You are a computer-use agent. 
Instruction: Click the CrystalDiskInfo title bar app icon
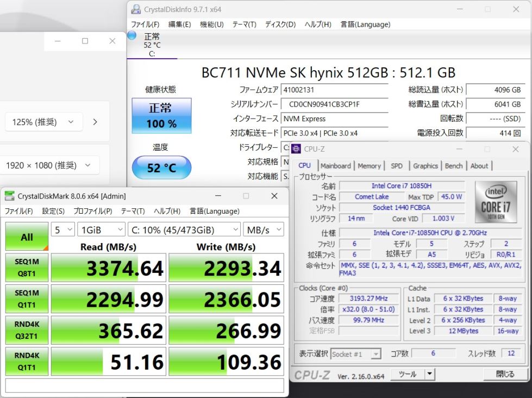pyautogui.click(x=136, y=9)
